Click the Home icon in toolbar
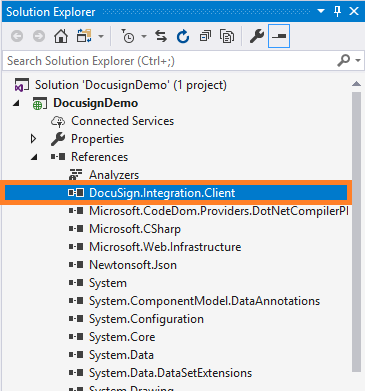The height and width of the screenshot is (391, 365). [61, 36]
